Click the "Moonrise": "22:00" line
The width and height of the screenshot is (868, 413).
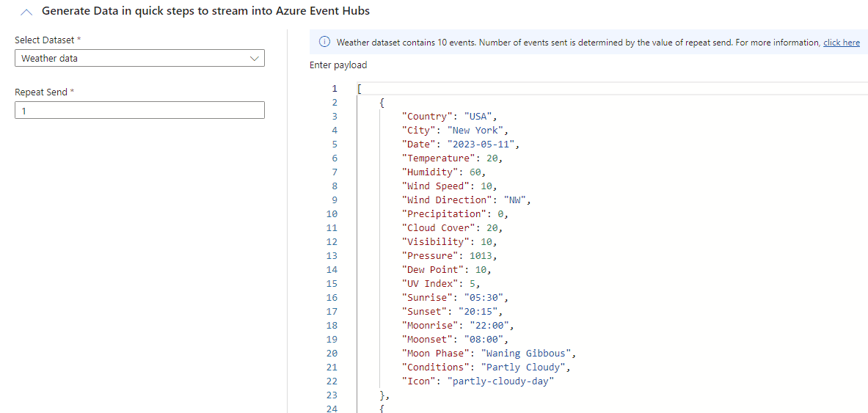click(456, 326)
